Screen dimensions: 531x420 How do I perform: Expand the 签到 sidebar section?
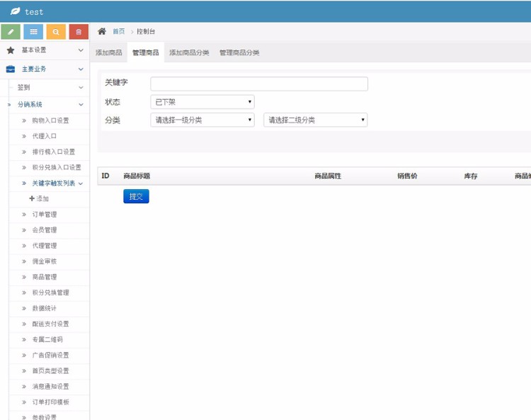tap(80, 88)
